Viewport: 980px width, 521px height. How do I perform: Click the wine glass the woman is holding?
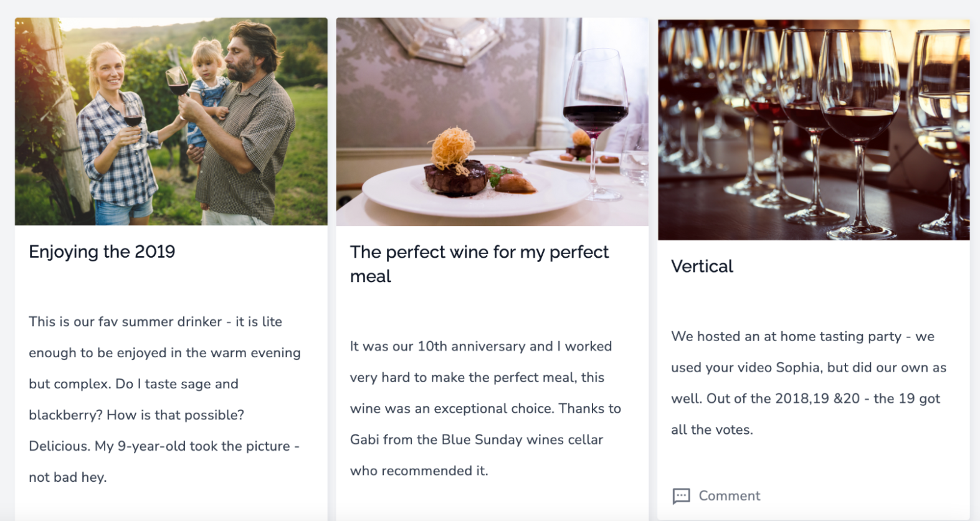point(133,118)
